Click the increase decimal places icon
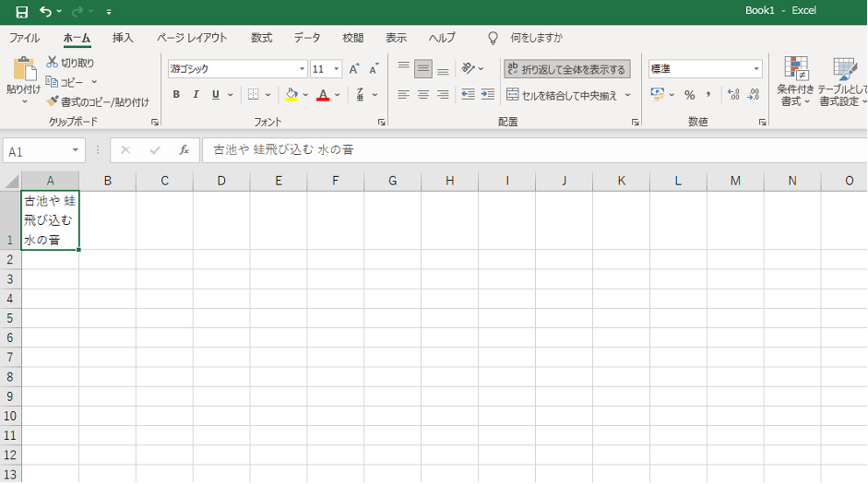 pos(733,95)
